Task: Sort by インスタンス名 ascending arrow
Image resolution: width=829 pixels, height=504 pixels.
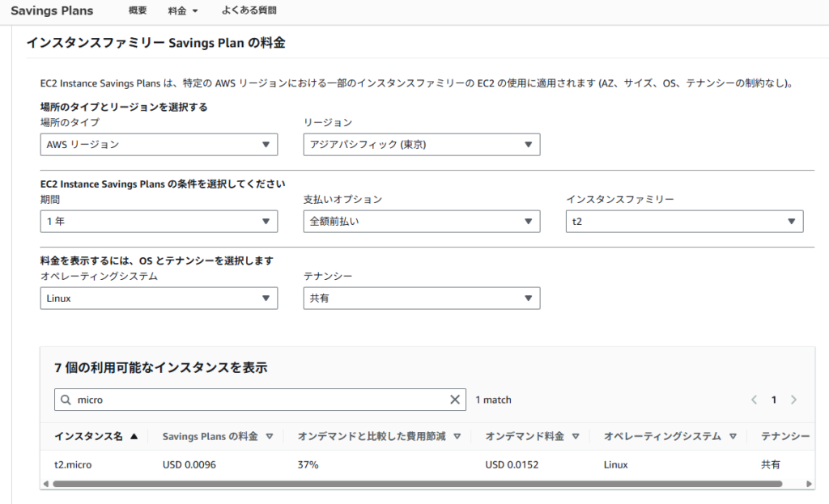Action: [134, 436]
